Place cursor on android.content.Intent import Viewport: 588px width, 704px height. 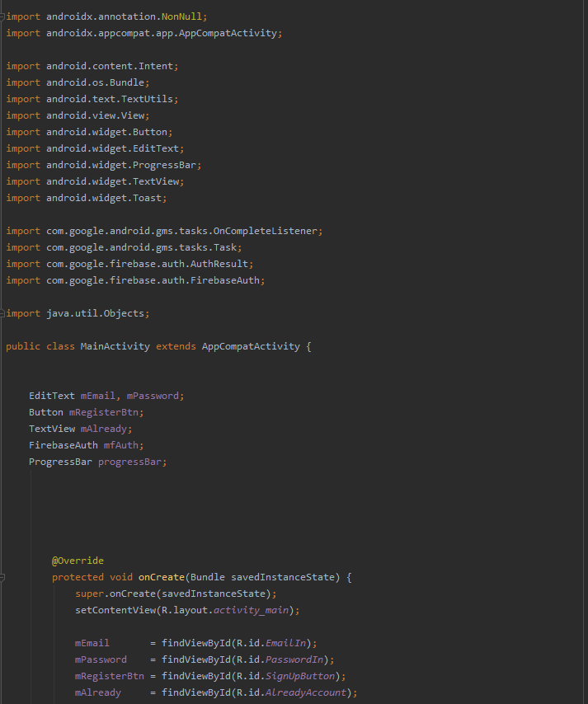92,66
